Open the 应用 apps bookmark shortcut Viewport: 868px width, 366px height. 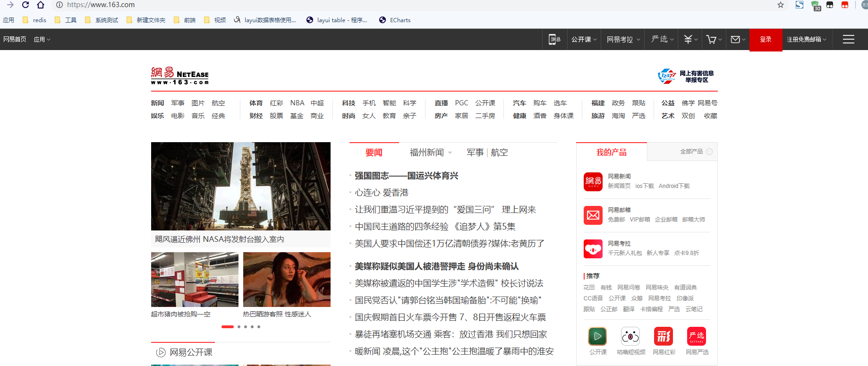(9, 20)
